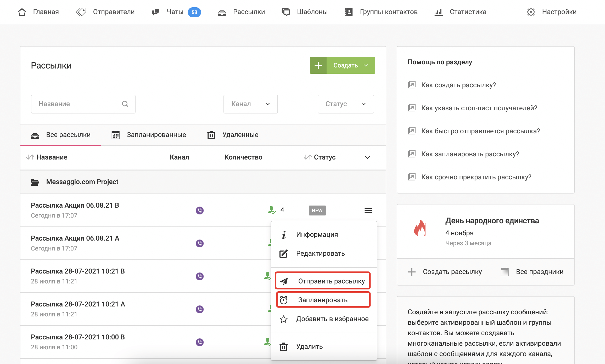Screen dimensions: 605x364
Task: Open the Главная home page
Action: click(x=38, y=12)
